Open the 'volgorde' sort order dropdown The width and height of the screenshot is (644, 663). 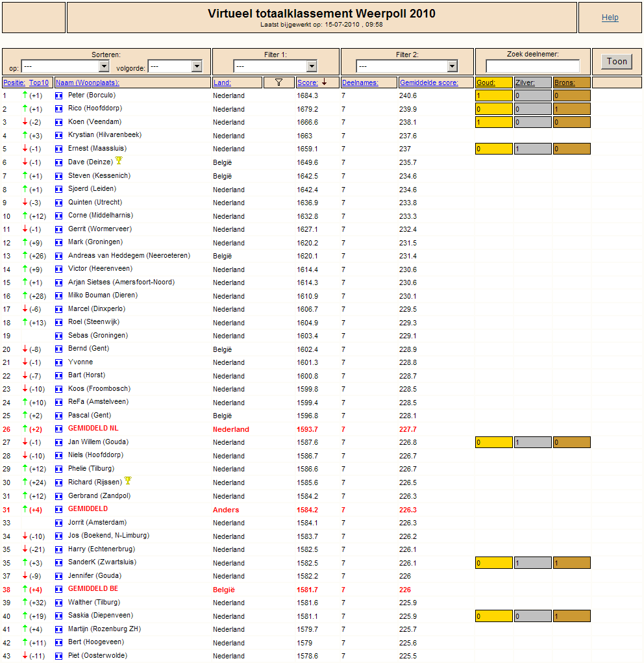[x=175, y=66]
